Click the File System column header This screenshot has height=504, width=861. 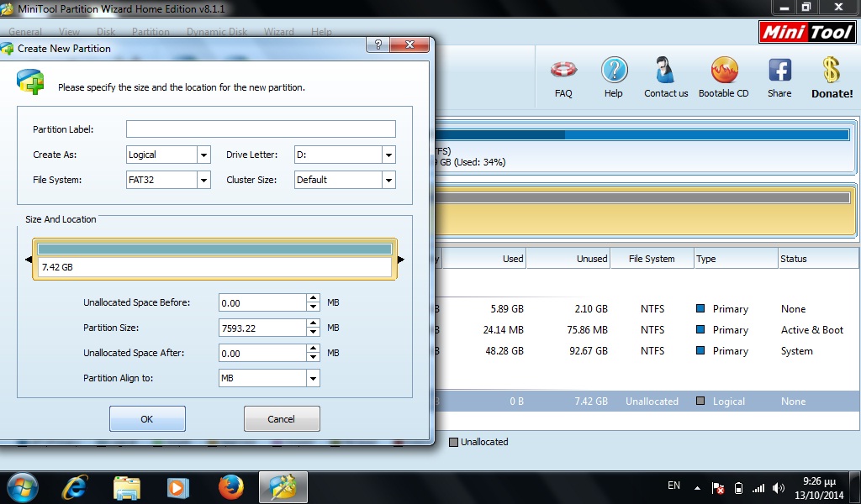(x=652, y=259)
